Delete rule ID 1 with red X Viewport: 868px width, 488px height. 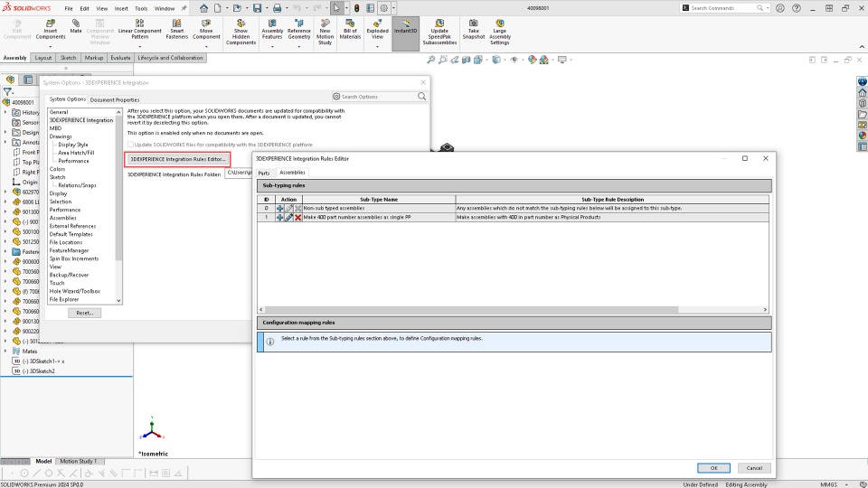[x=297, y=218]
